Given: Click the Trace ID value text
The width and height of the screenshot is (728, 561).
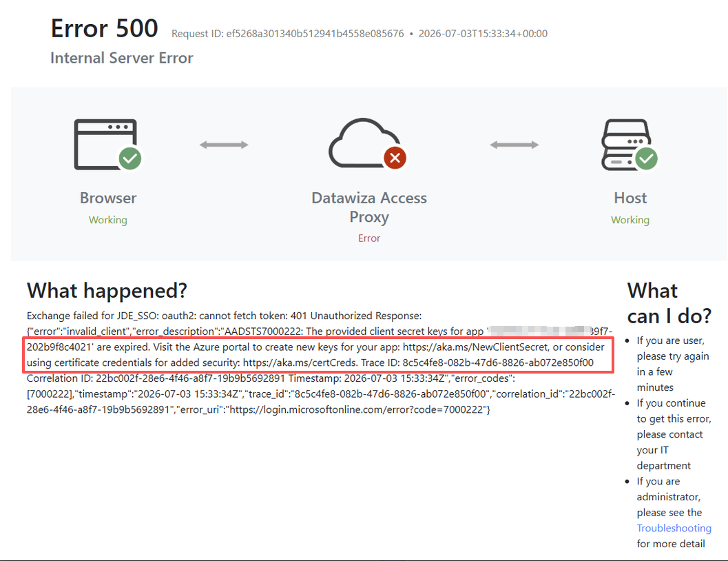Looking at the screenshot, I should click(498, 363).
